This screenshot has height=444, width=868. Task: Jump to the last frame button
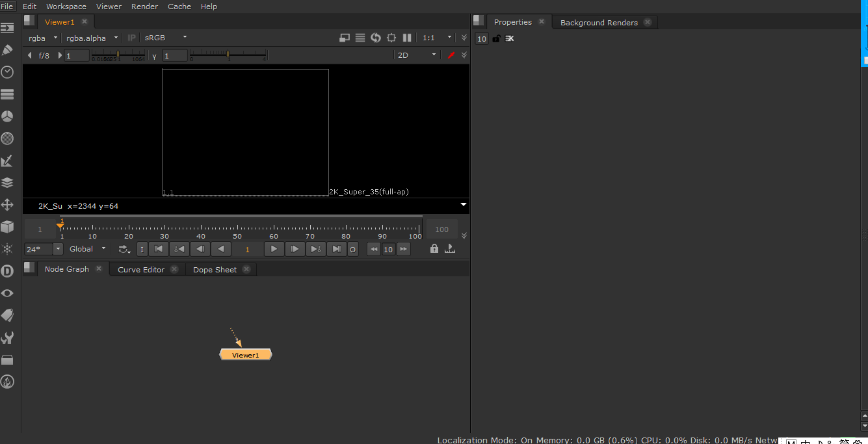[336, 249]
